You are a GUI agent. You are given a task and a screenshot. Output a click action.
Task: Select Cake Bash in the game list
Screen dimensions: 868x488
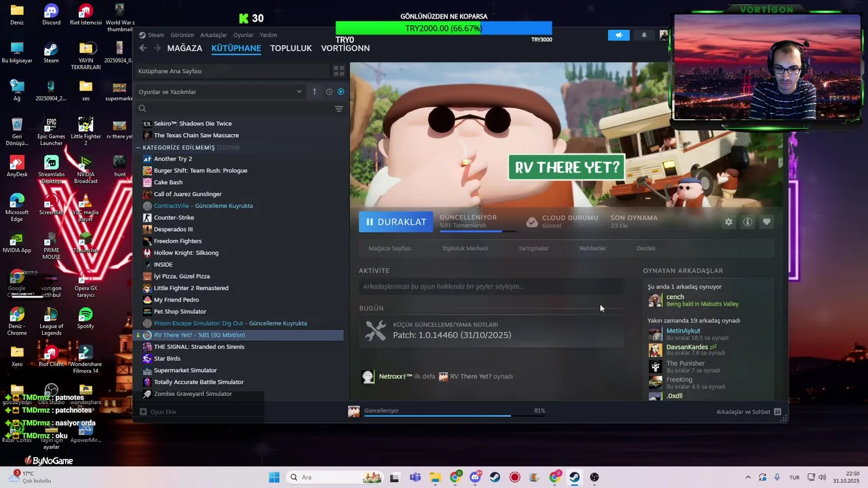point(168,182)
